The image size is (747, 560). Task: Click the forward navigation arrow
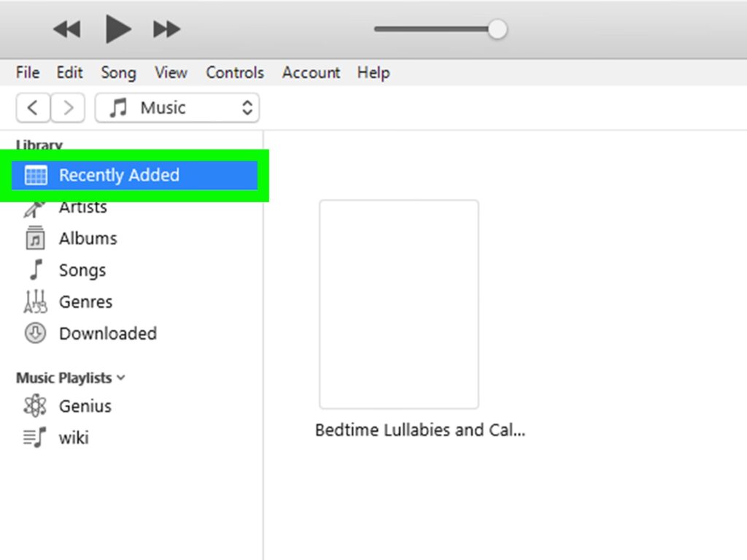(x=69, y=108)
